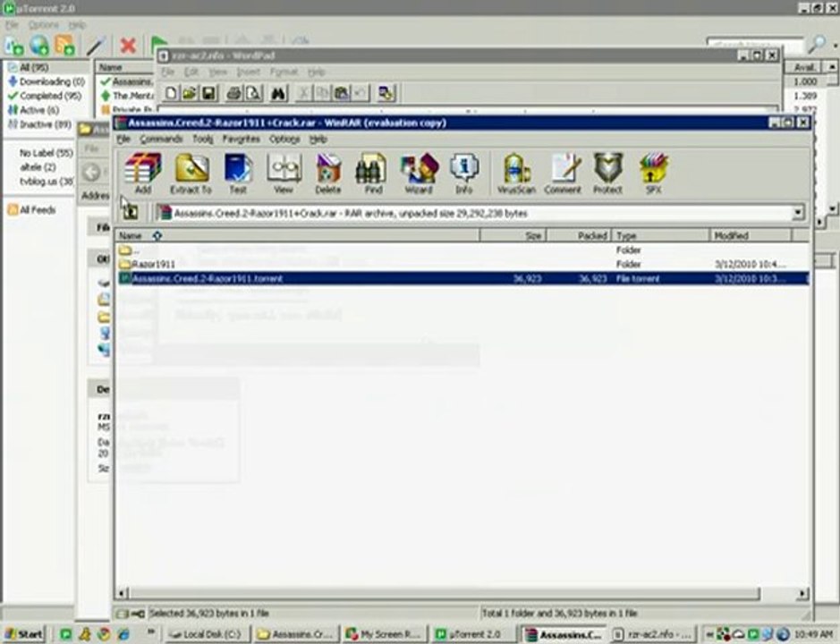Click the Test icon in WinRAR
This screenshot has width=840, height=644.
(238, 173)
